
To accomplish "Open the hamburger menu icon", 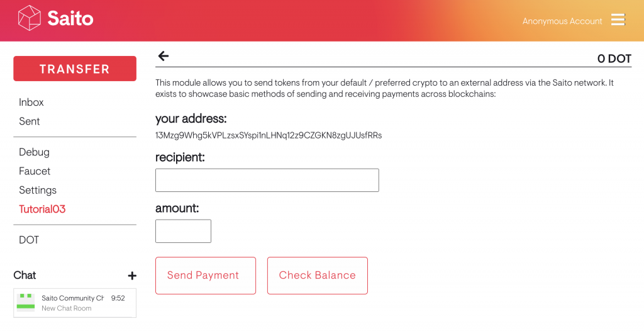I will coord(618,20).
